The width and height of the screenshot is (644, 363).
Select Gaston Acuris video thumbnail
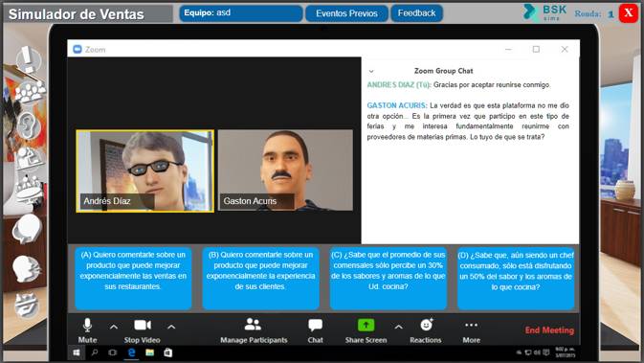click(x=285, y=170)
